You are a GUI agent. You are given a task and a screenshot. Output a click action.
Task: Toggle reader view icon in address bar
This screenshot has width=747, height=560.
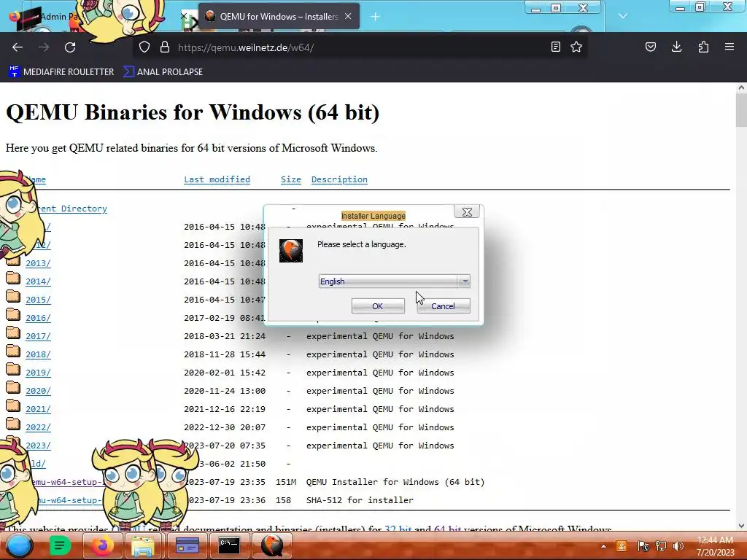[555, 47]
